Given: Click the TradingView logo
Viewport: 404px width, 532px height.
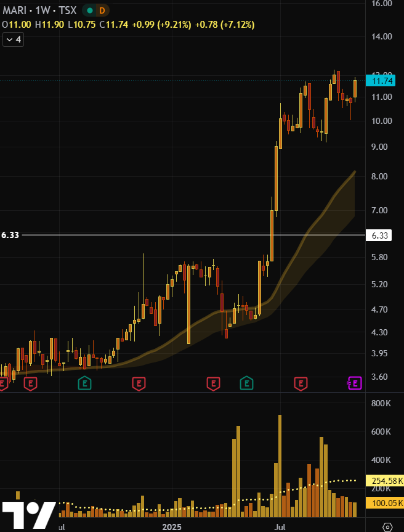Looking at the screenshot, I should click(30, 517).
